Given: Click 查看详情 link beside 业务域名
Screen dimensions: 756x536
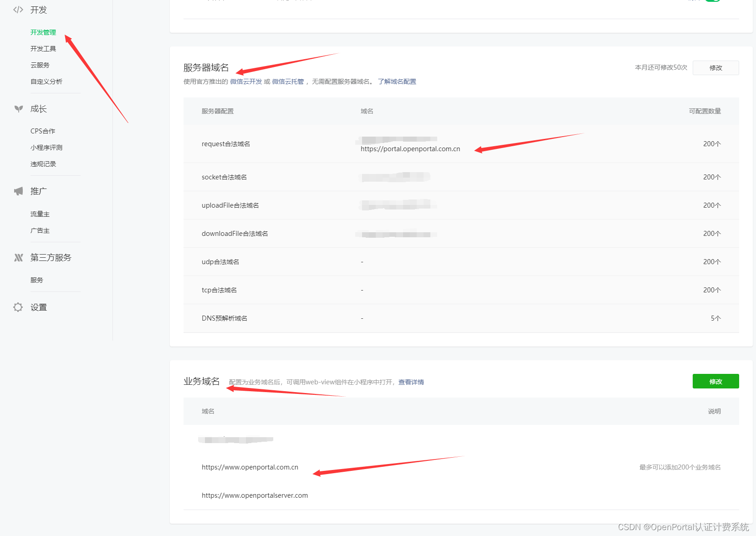Looking at the screenshot, I should click(411, 382).
